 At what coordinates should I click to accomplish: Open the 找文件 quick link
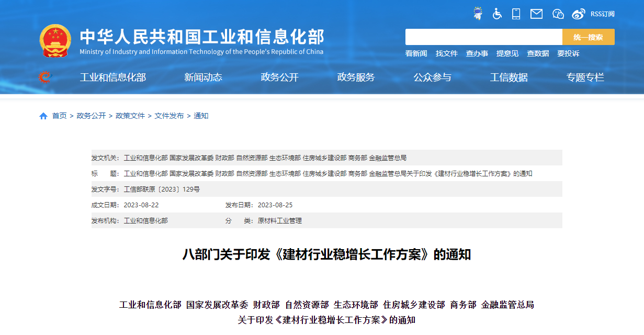[x=446, y=53]
